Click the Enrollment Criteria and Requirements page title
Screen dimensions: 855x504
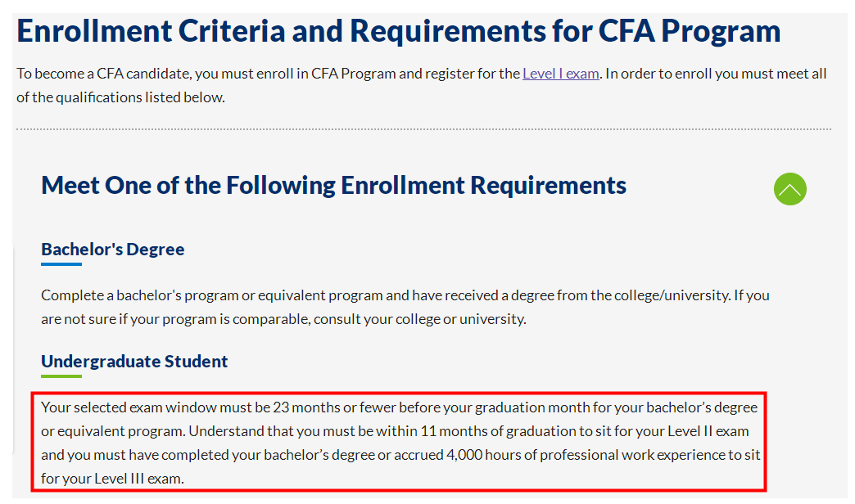(x=399, y=31)
